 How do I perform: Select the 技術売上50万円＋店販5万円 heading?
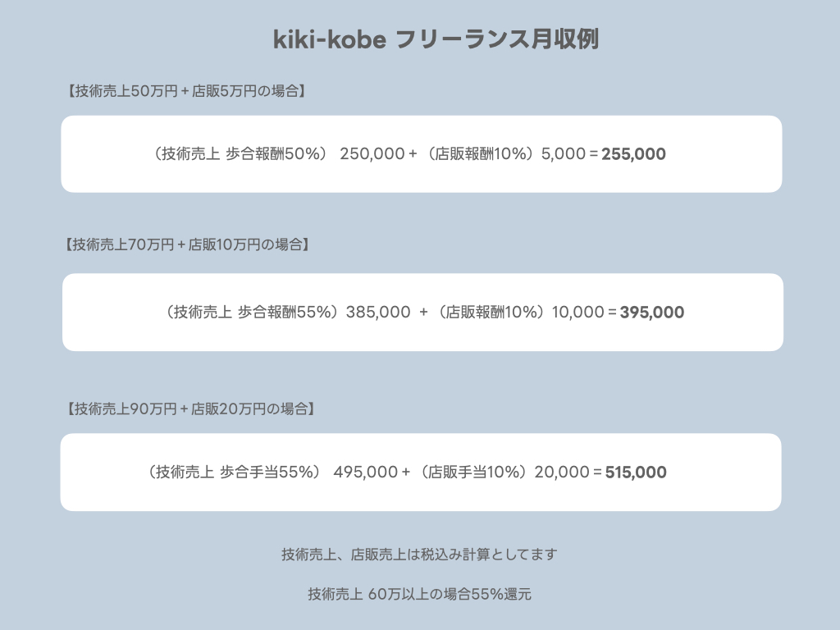186,92
